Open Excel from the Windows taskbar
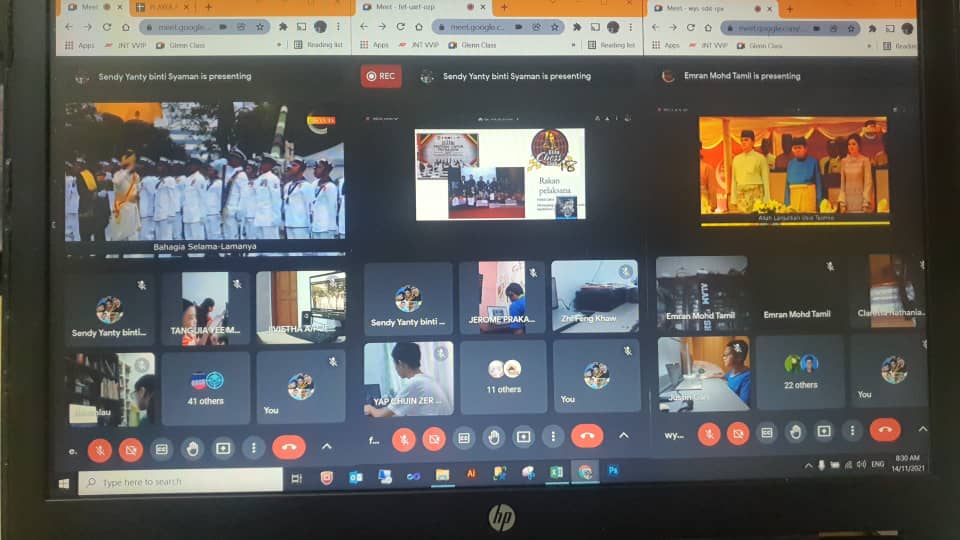The height and width of the screenshot is (540, 960). coord(557,472)
